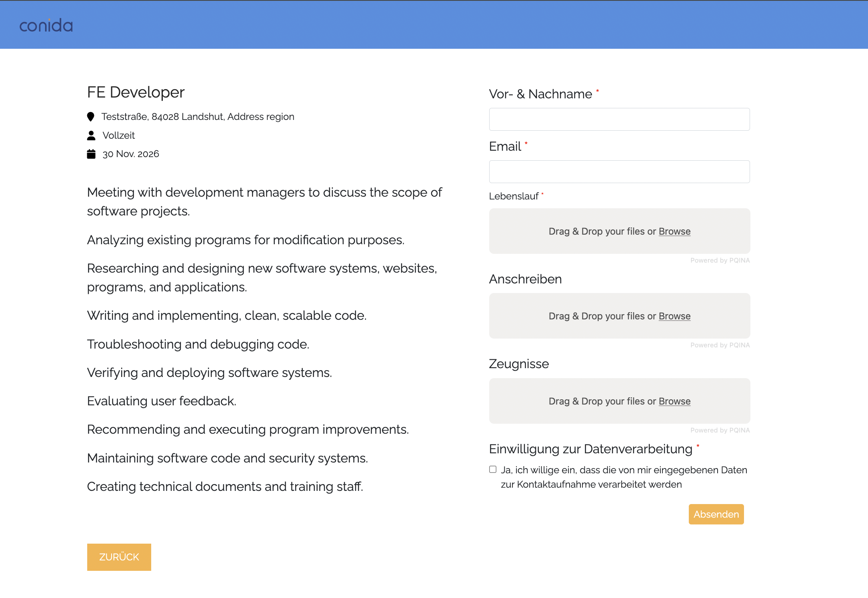
Task: Click the calendar icon next to 30 Nov. 2026
Action: coord(91,154)
